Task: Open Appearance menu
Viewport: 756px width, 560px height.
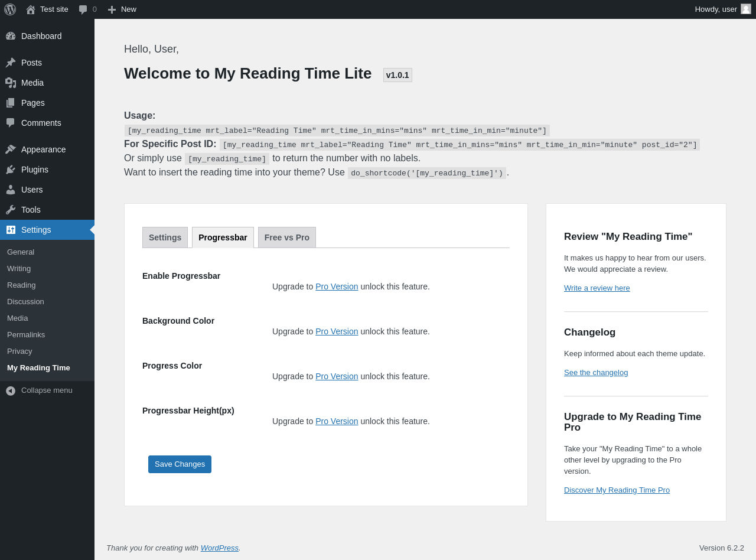Action: (x=44, y=149)
